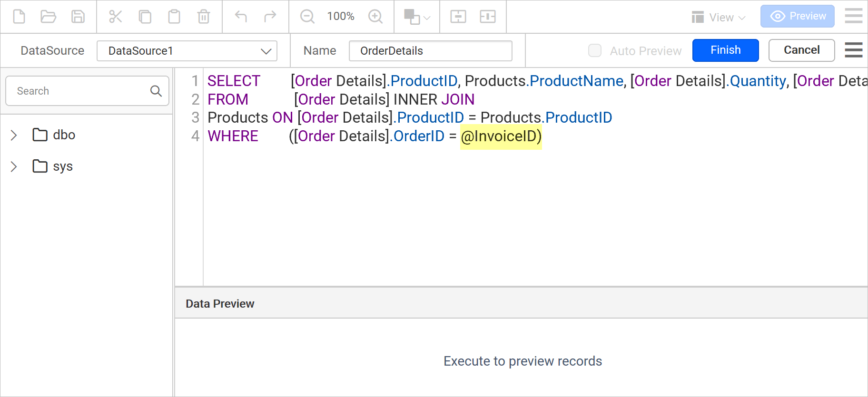Paste from the clipboard icon
The image size is (868, 397).
click(x=174, y=17)
